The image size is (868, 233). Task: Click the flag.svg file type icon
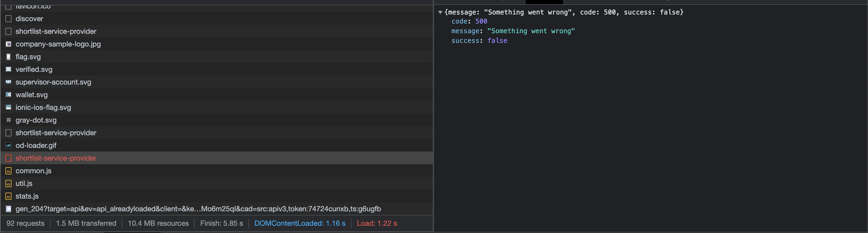click(x=8, y=57)
